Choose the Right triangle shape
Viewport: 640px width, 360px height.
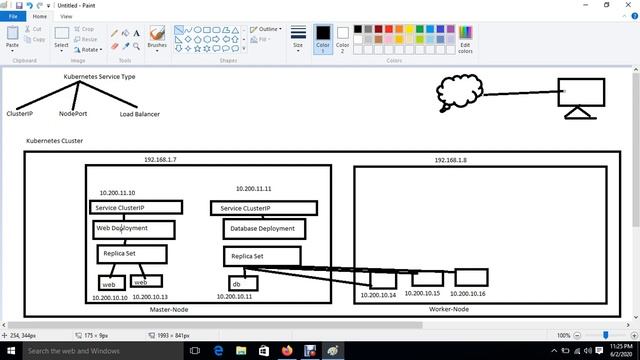pos(179,39)
